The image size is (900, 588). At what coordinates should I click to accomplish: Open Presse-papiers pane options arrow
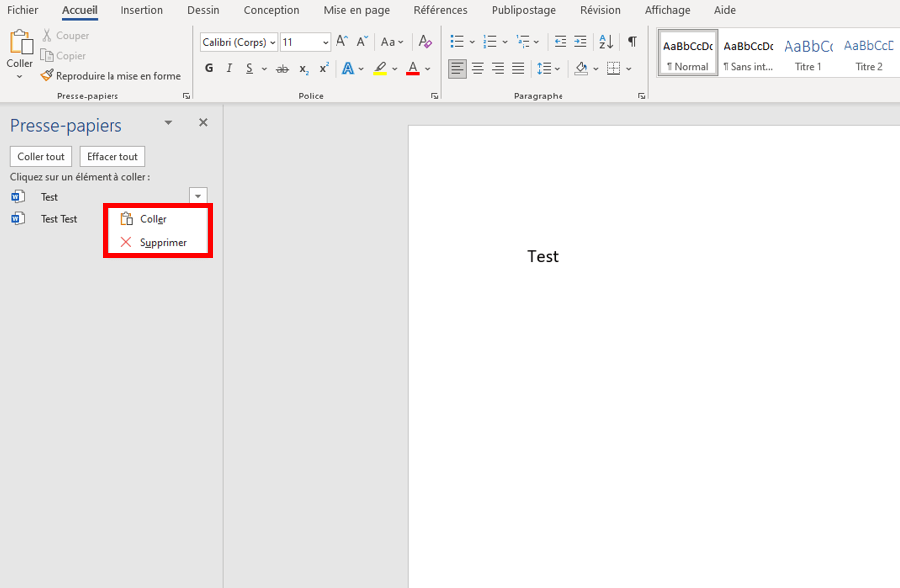(168, 122)
